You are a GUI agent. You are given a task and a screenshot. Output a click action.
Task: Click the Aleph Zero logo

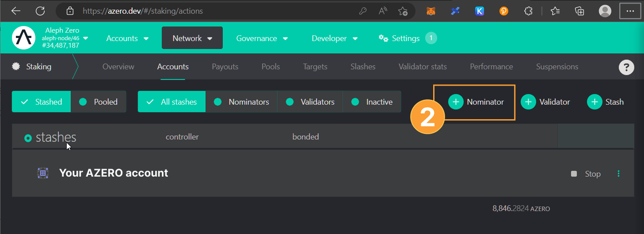pyautogui.click(x=23, y=38)
